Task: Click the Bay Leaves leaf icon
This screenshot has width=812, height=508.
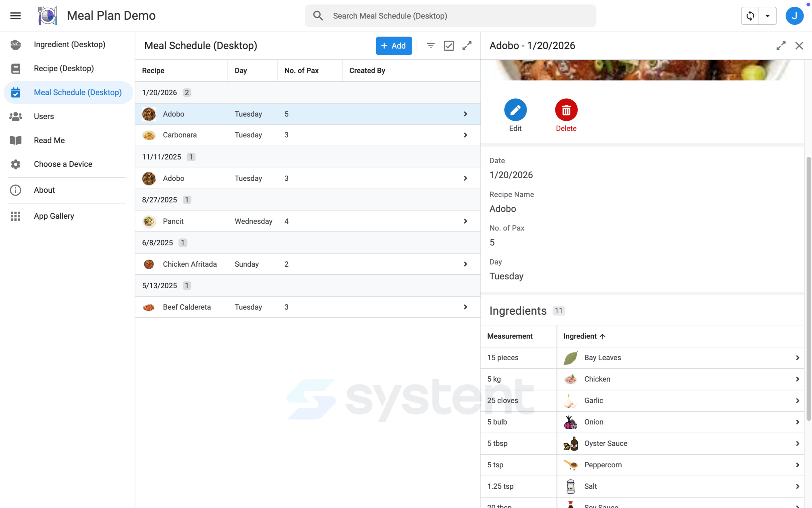Action: click(x=570, y=358)
